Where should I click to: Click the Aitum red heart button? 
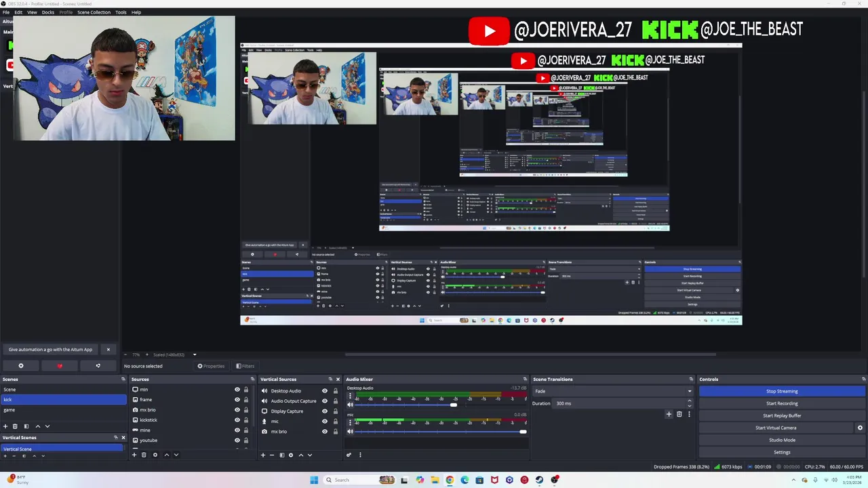(60, 366)
